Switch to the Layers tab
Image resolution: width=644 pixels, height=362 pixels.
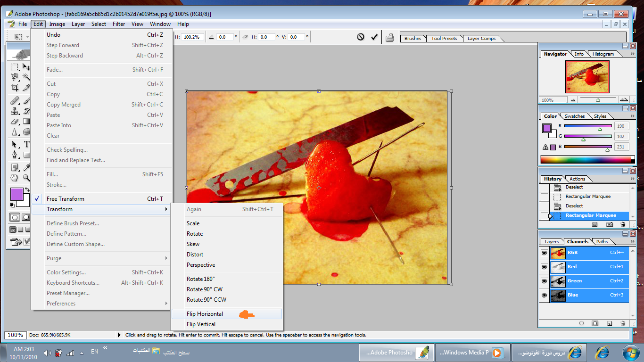[552, 241]
